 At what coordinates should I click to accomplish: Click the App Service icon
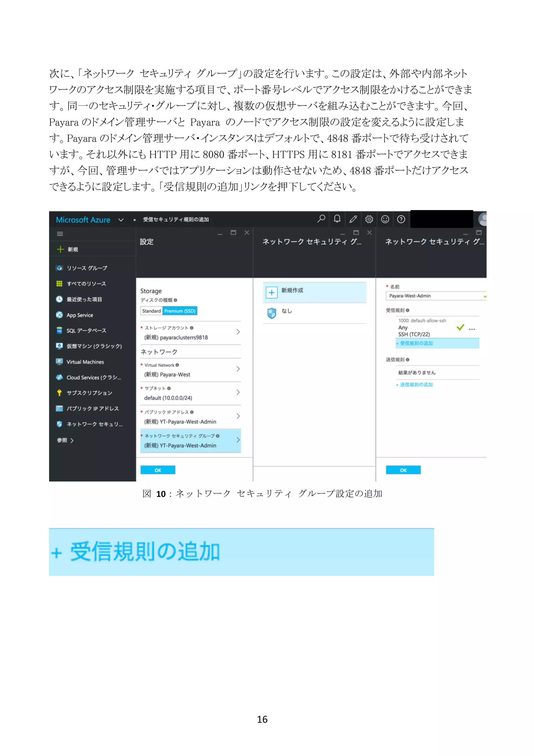59,315
